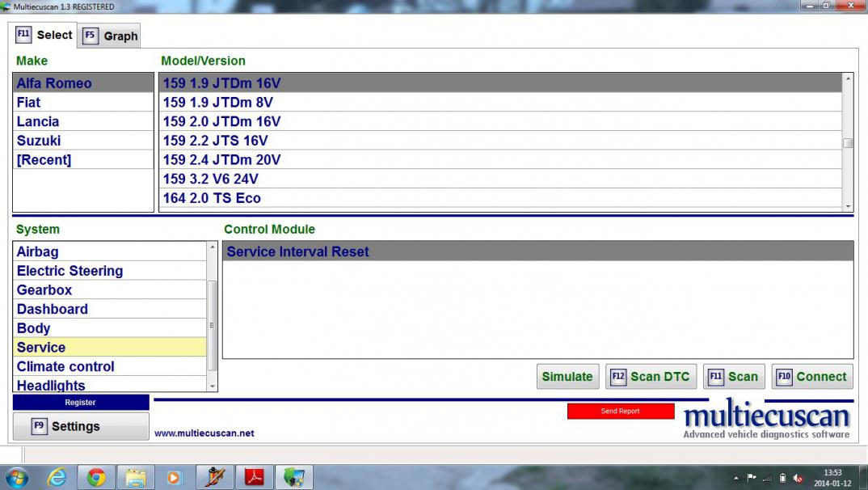This screenshot has height=490, width=868.
Task: Select model 159 2.2 JTS 16V
Action: pyautogui.click(x=501, y=141)
